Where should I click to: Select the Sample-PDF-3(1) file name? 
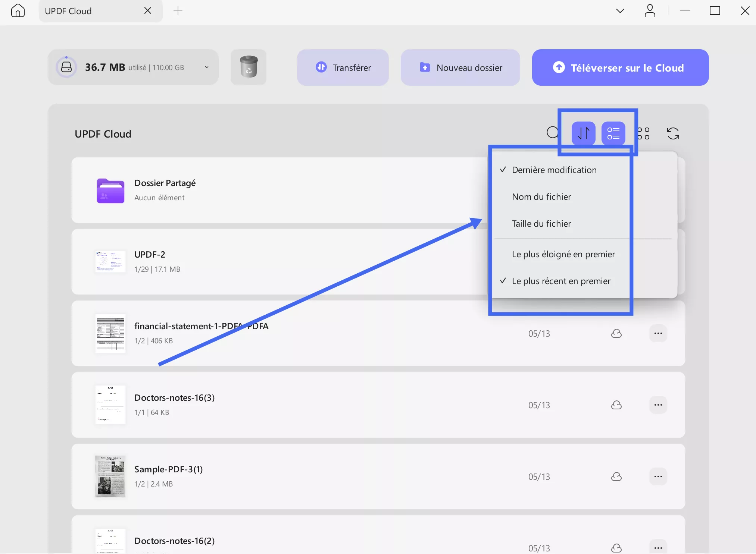pyautogui.click(x=168, y=469)
